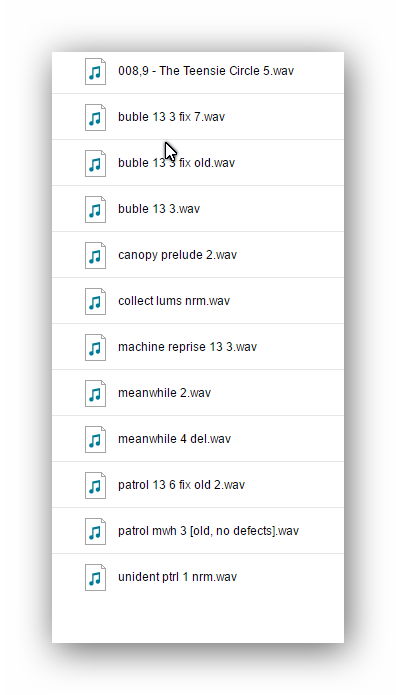This screenshot has height=695, width=396.
Task: Select the collect lums nrm.wav file name
Action: click(x=174, y=301)
